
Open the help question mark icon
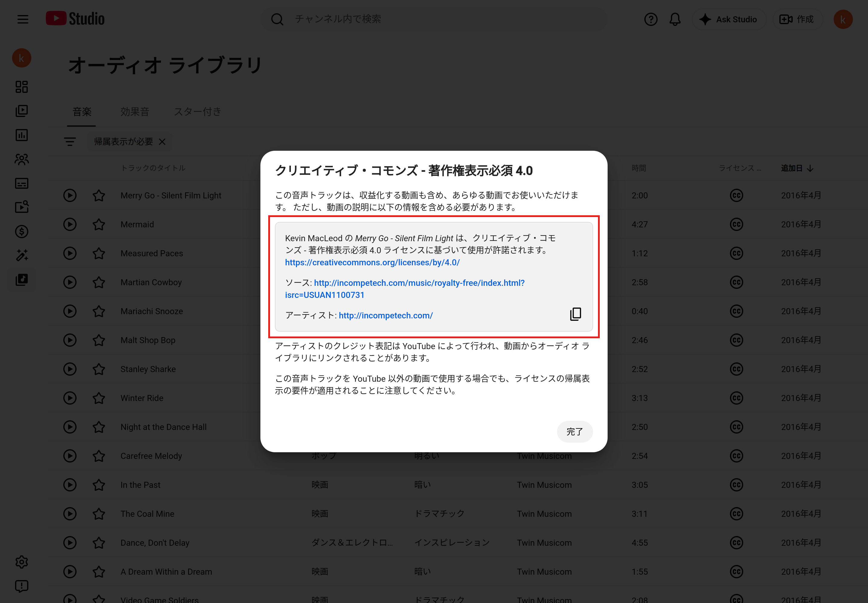[x=650, y=19]
